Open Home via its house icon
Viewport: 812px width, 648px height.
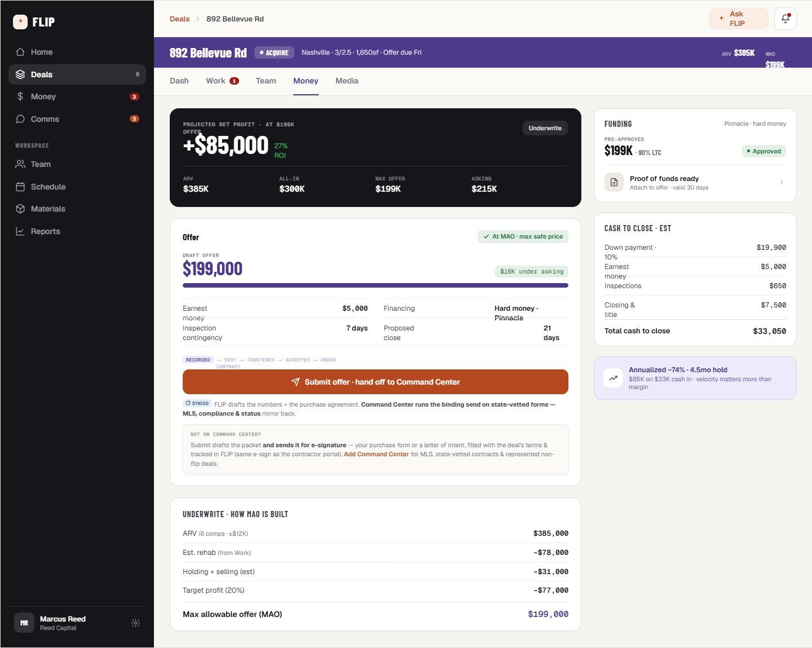point(20,52)
